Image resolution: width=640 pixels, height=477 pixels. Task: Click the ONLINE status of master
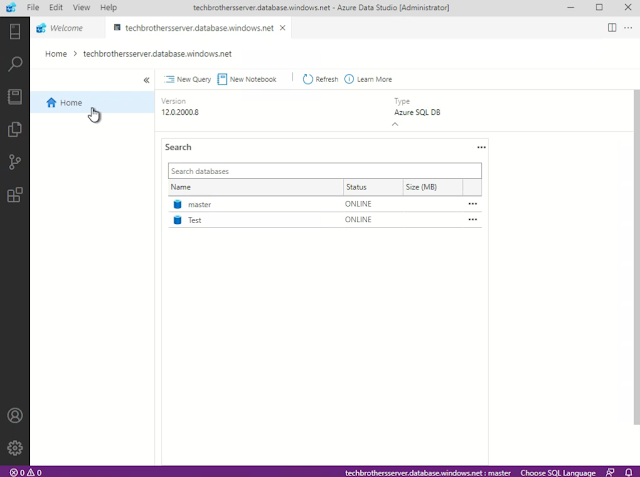pos(358,204)
